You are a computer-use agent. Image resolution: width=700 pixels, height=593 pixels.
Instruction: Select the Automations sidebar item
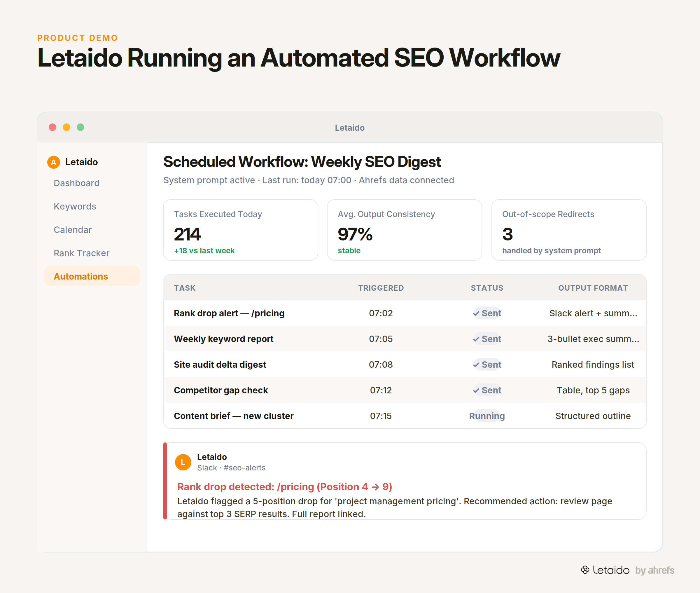click(92, 276)
